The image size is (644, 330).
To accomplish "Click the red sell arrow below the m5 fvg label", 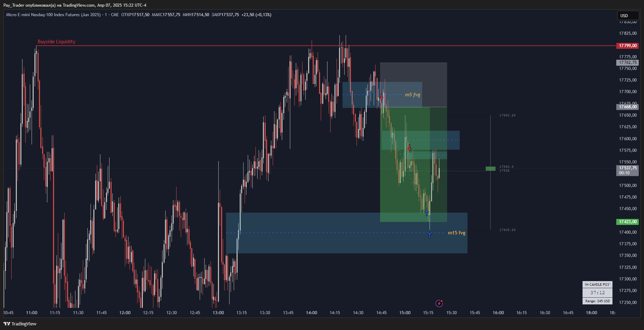I will coord(382,96).
